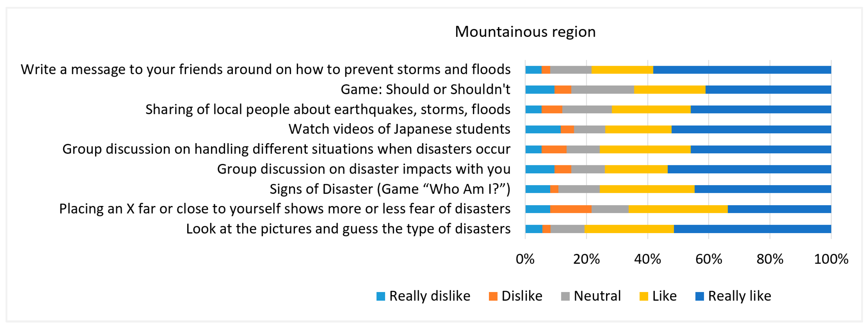Click the 0% axis label

(x=525, y=259)
